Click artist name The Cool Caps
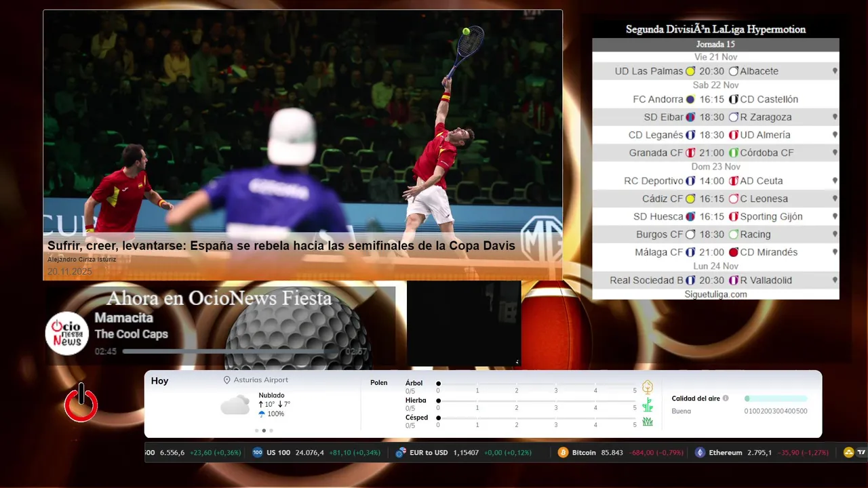The width and height of the screenshot is (868, 488). [132, 334]
